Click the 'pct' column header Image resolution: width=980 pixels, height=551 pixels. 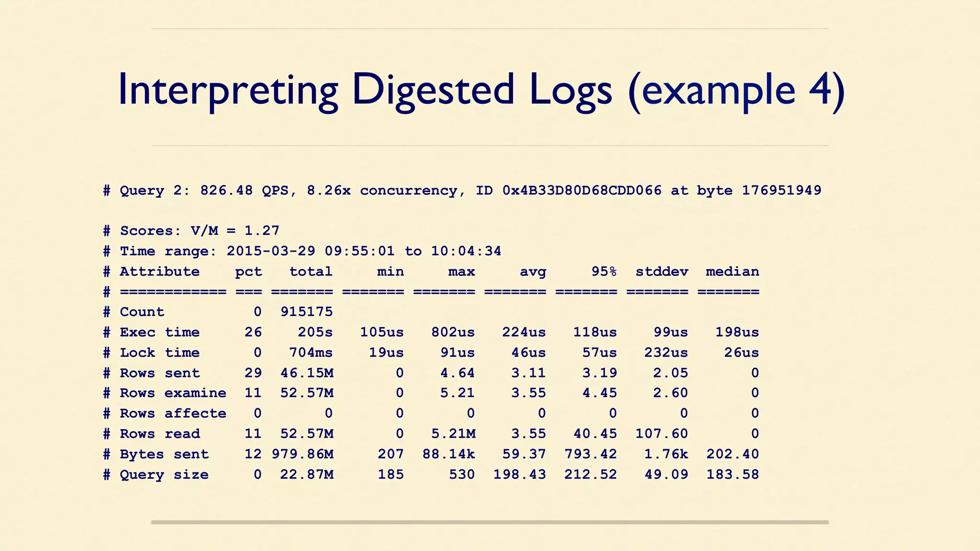(248, 273)
